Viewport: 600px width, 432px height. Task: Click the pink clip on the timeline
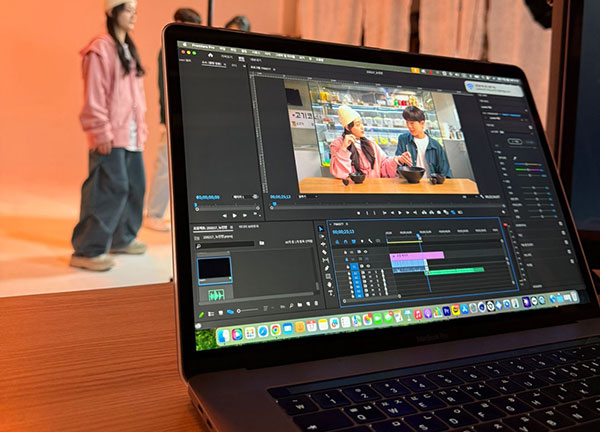coord(417,256)
